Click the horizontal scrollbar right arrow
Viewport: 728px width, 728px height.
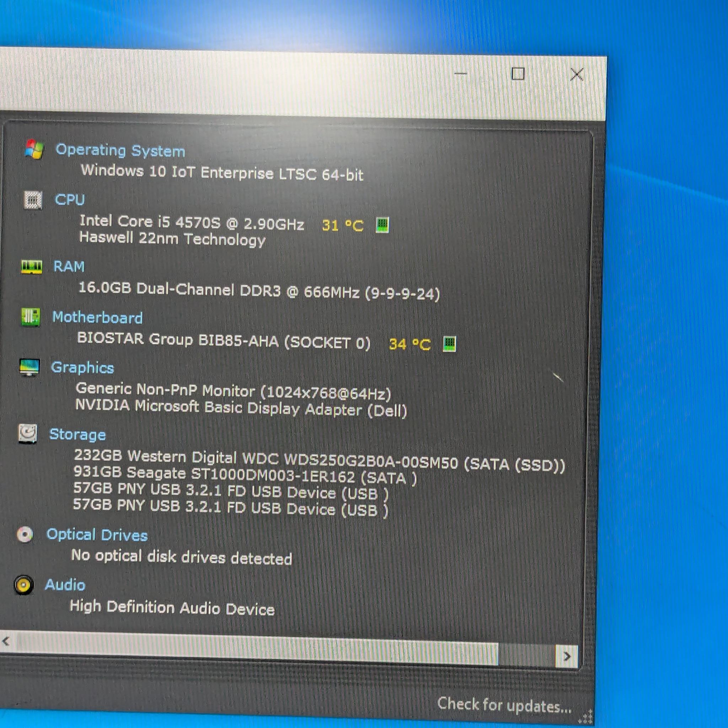(567, 657)
